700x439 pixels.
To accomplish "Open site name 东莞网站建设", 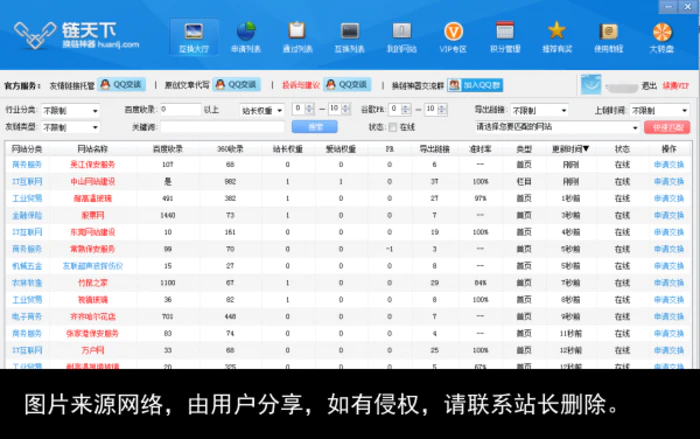I will pyautogui.click(x=92, y=232).
